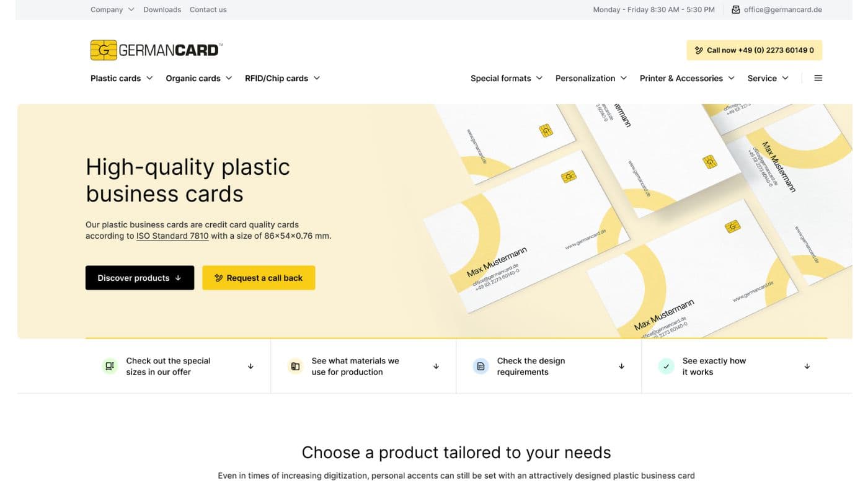Click the GermanCard chip logo
This screenshot has width=868, height=496.
click(104, 50)
